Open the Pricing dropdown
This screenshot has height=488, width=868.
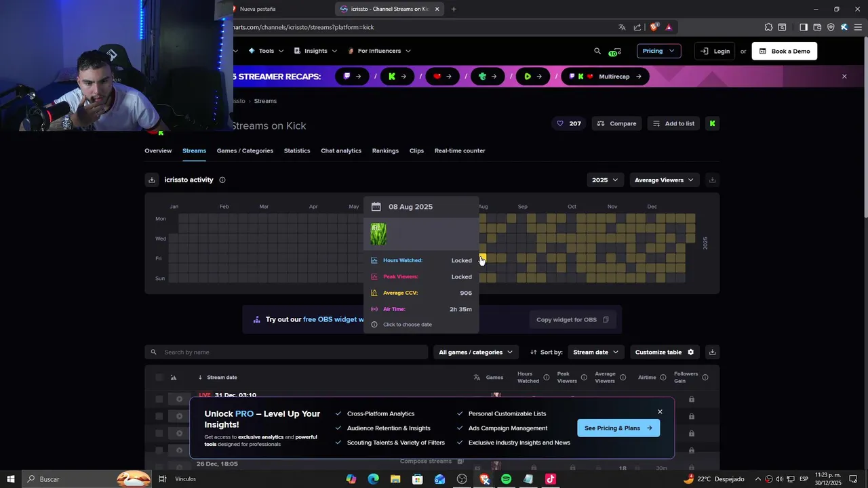[658, 51]
